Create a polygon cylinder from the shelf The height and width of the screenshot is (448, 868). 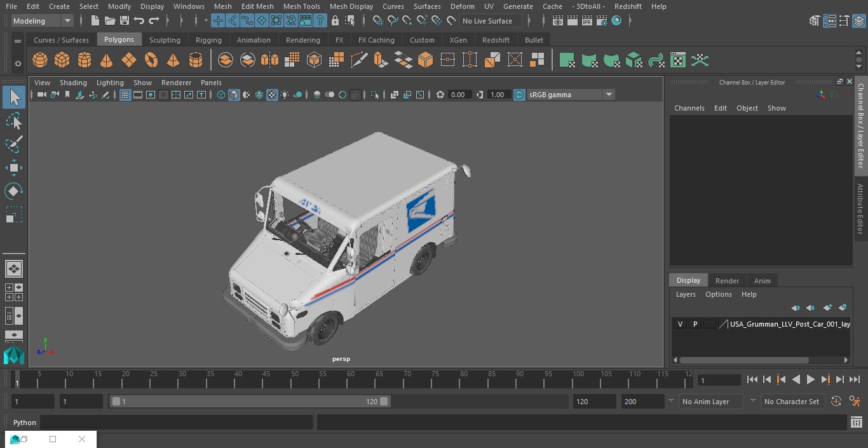click(85, 60)
